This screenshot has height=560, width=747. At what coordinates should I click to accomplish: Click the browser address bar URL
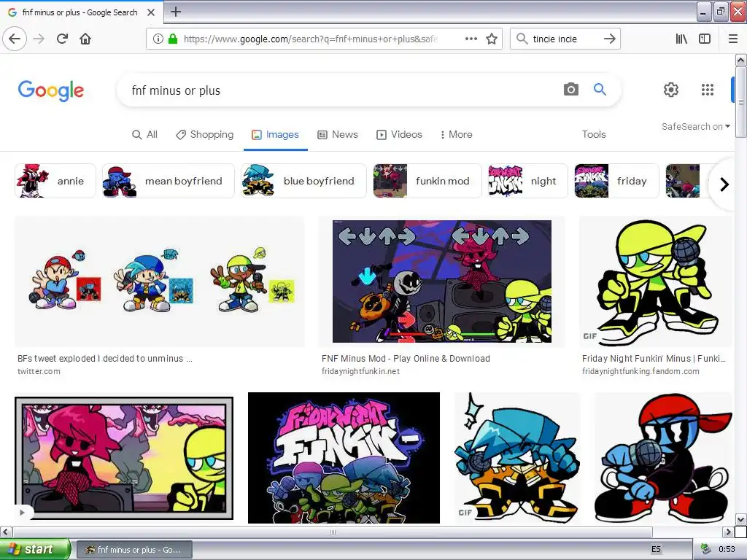point(311,39)
